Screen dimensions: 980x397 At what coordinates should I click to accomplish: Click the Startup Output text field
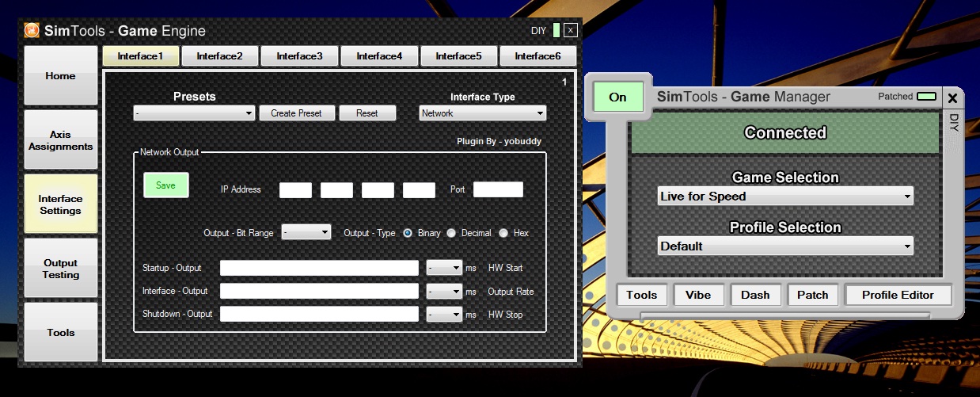(319, 268)
